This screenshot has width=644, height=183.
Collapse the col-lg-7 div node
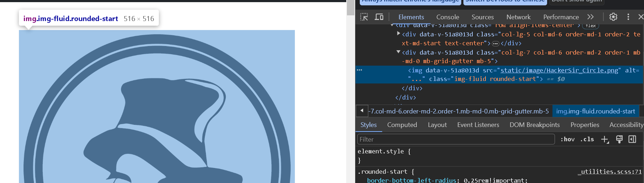(x=399, y=52)
